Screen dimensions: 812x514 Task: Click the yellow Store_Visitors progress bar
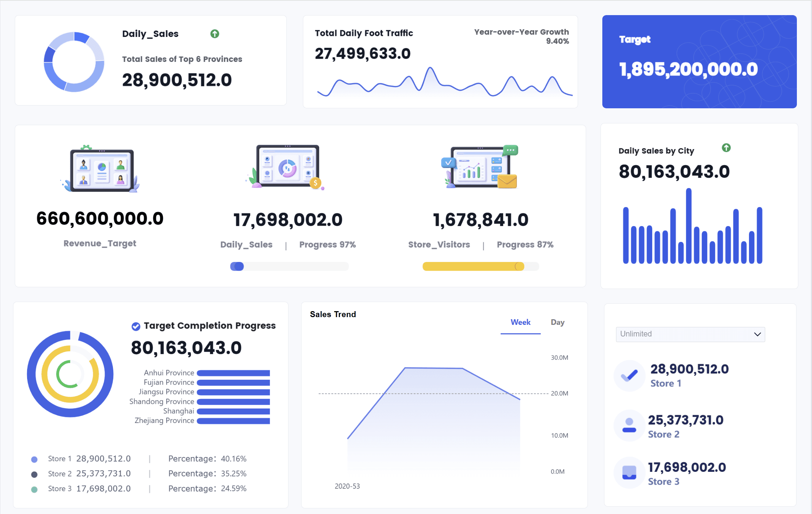[481, 266]
